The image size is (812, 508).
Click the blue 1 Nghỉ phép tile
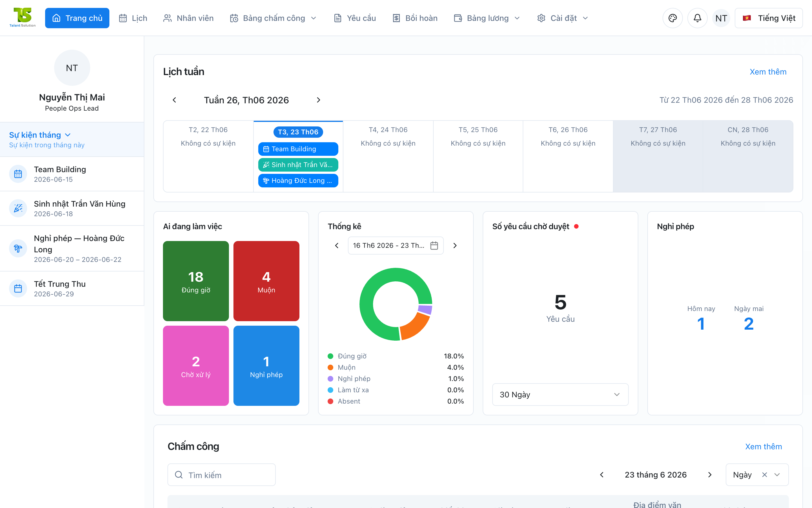click(266, 365)
